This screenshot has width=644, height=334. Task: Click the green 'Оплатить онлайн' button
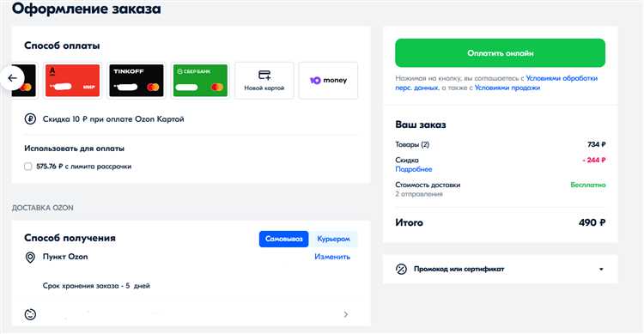[501, 53]
